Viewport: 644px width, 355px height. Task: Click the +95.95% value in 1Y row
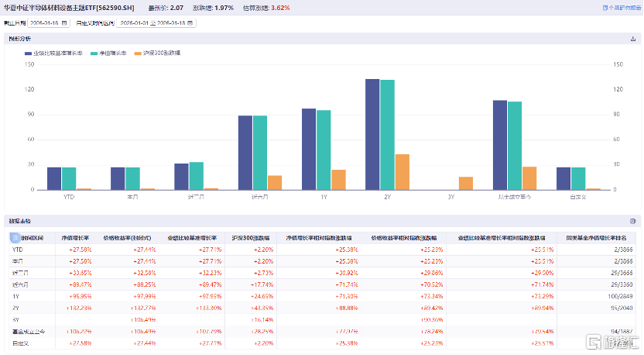pyautogui.click(x=80, y=296)
